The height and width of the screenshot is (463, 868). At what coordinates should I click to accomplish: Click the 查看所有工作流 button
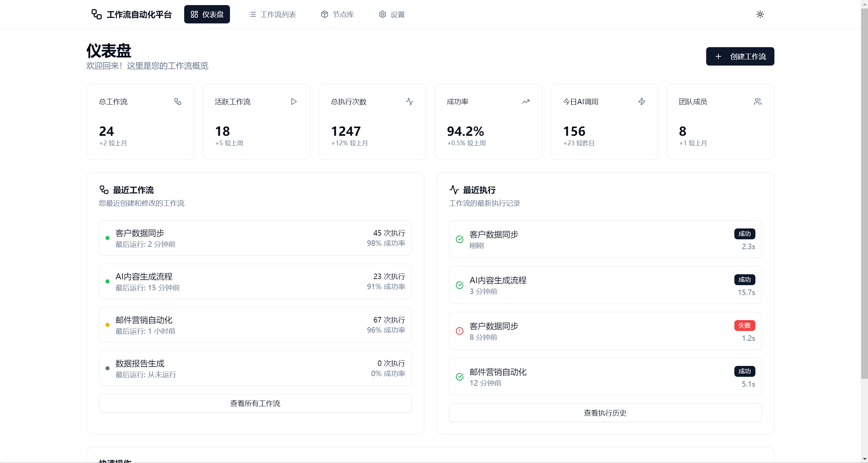point(255,403)
